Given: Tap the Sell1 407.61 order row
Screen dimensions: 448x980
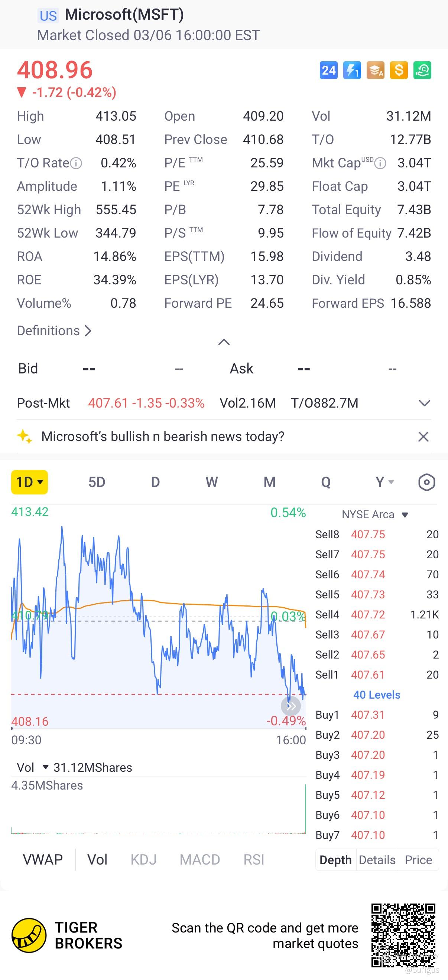Looking at the screenshot, I should click(377, 674).
